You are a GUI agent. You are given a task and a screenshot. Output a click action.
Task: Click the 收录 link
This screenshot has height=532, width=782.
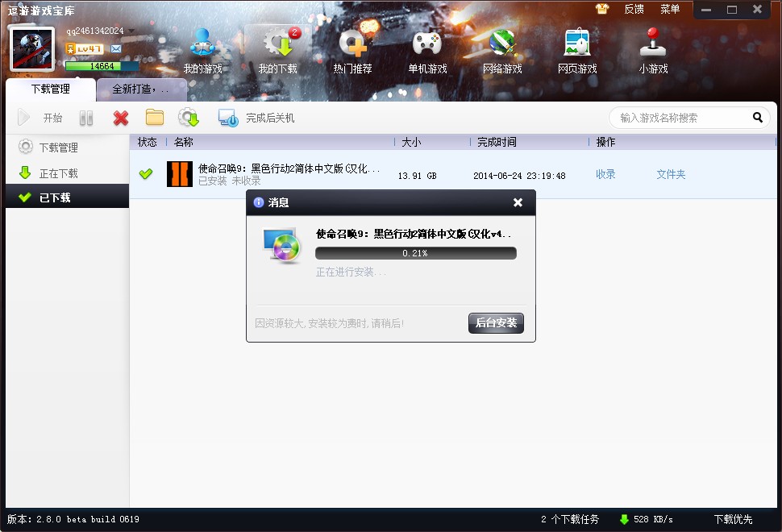coord(605,174)
